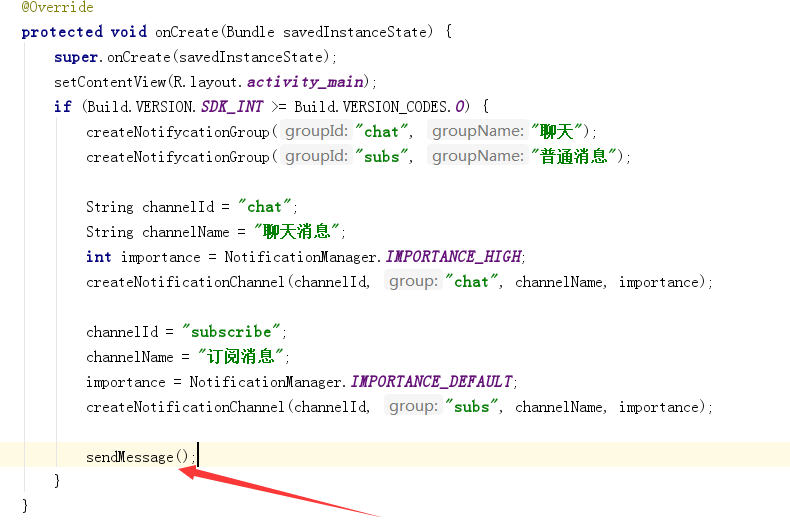Click the group hint before "subs" argument

click(x=413, y=406)
